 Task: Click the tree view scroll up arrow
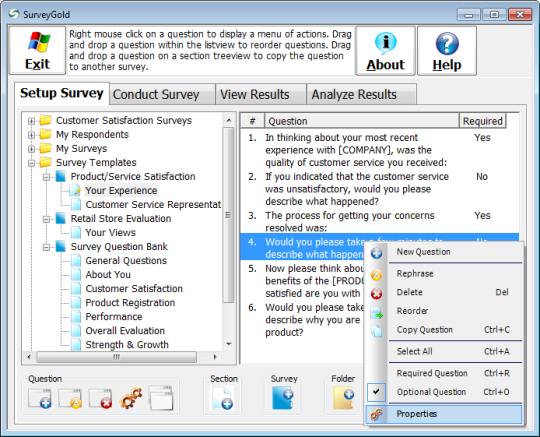[x=229, y=120]
